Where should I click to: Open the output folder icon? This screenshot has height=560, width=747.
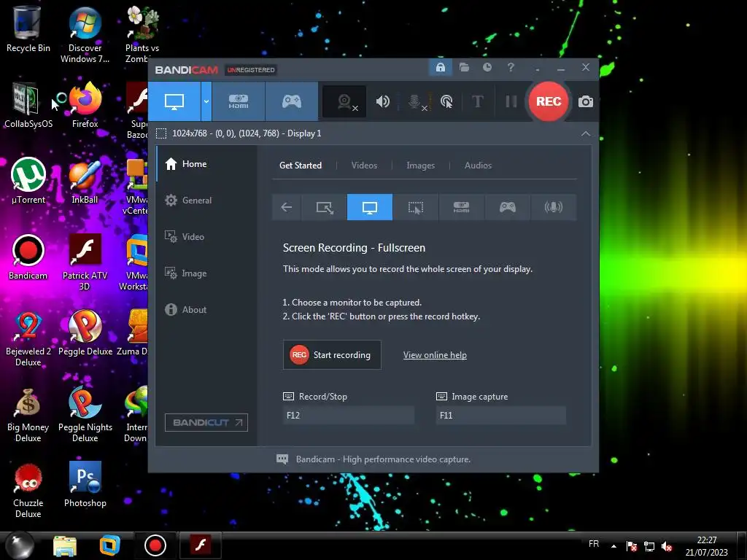coord(464,67)
